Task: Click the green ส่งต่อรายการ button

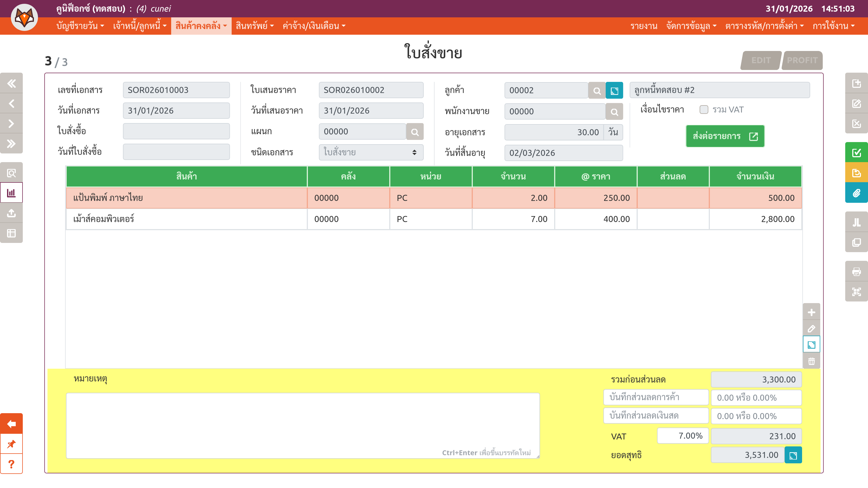Action: tap(725, 136)
